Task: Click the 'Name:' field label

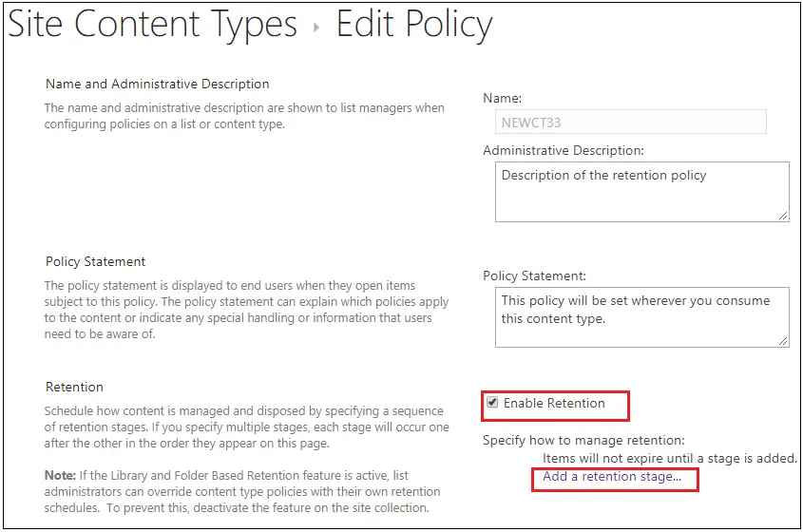Action: 502,98
